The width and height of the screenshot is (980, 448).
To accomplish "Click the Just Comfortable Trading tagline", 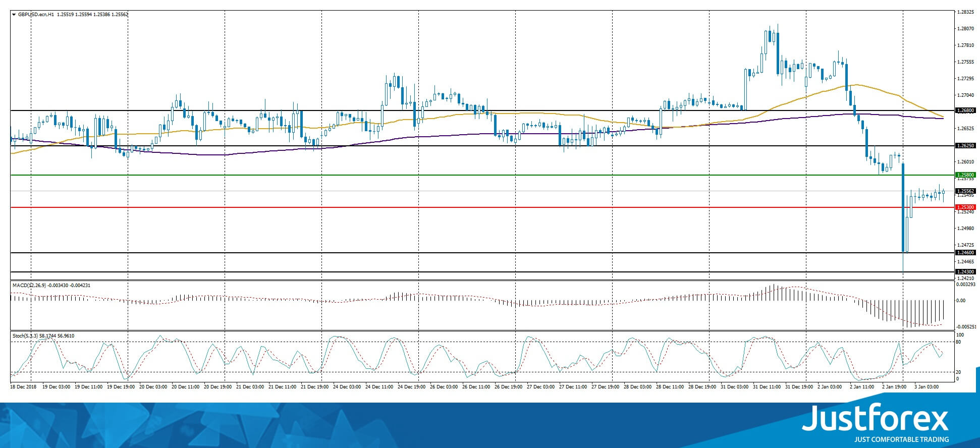I will point(901,439).
